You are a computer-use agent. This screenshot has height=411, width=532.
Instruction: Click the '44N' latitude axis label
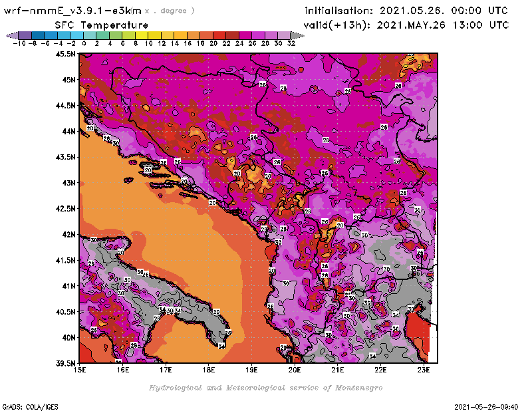(69, 131)
